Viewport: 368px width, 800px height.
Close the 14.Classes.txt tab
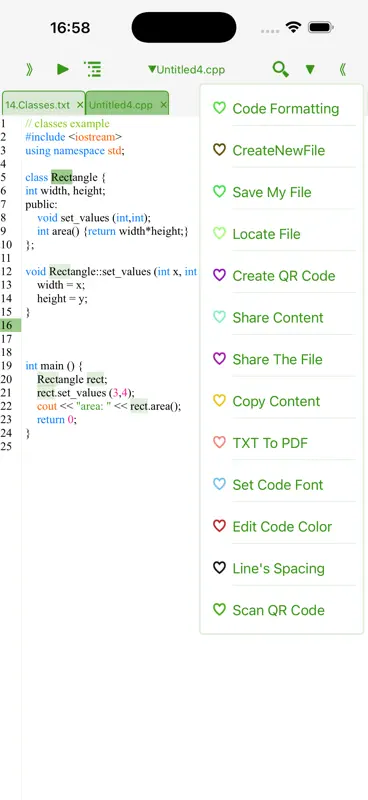click(x=80, y=105)
